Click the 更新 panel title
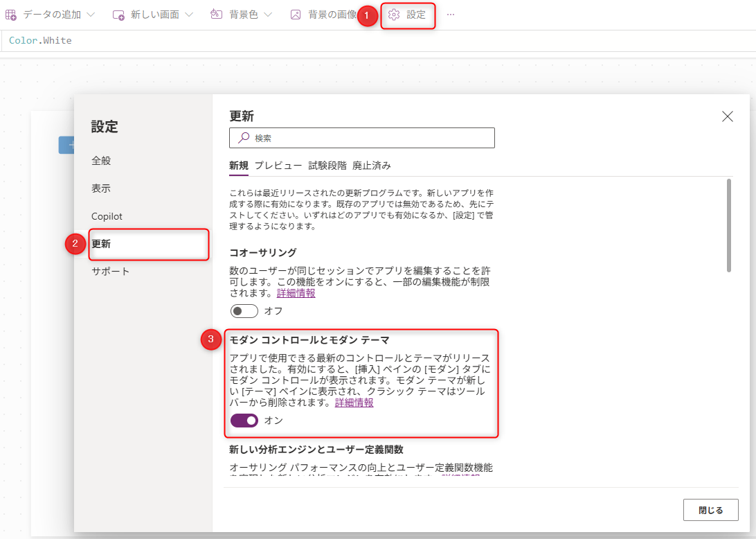The height and width of the screenshot is (539, 756). pos(242,116)
